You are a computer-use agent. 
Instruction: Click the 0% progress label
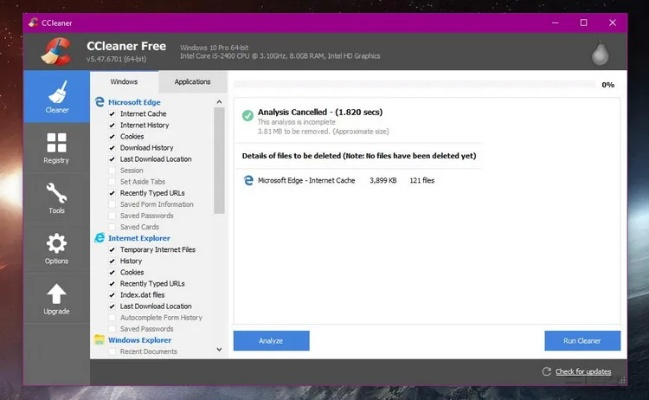coord(608,85)
